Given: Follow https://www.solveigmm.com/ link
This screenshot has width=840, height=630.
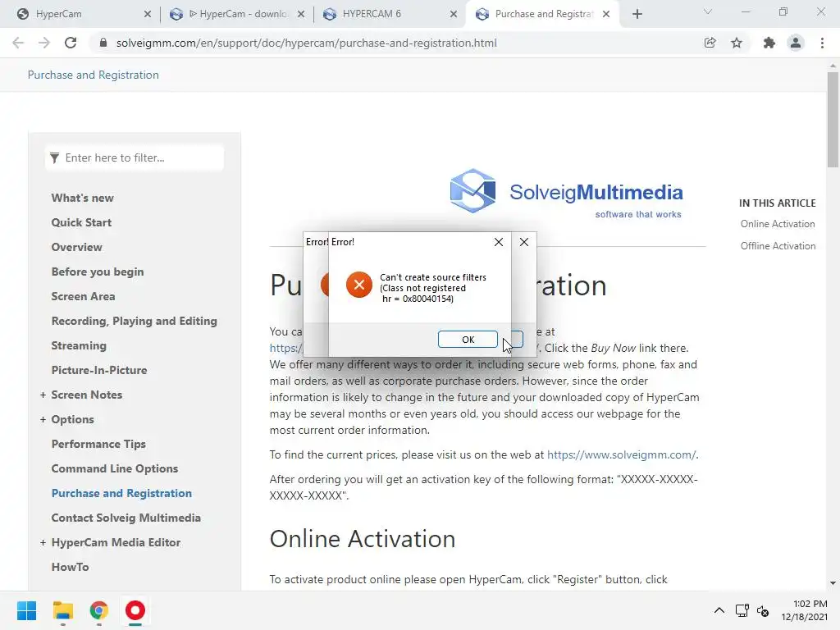Looking at the screenshot, I should point(622,454).
